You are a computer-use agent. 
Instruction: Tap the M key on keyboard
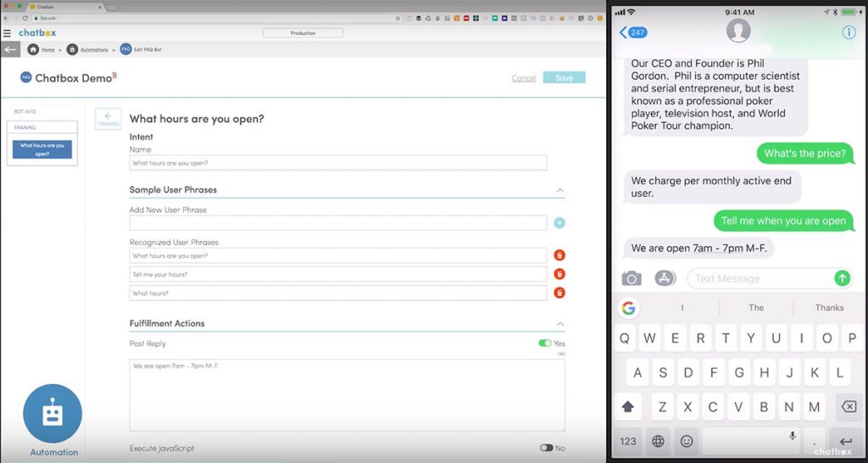point(814,407)
